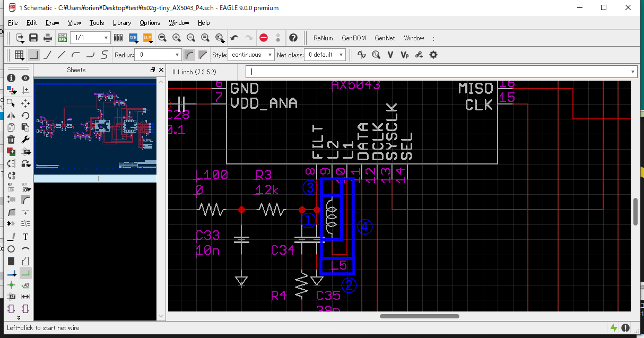
Task: Open the Edit menu
Action: [32, 23]
